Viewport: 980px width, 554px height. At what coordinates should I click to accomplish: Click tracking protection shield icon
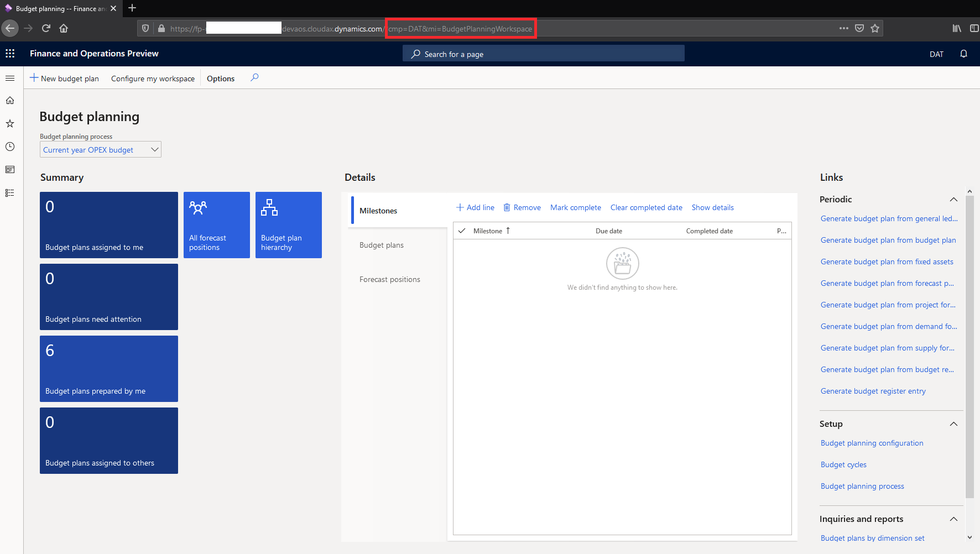click(x=145, y=28)
